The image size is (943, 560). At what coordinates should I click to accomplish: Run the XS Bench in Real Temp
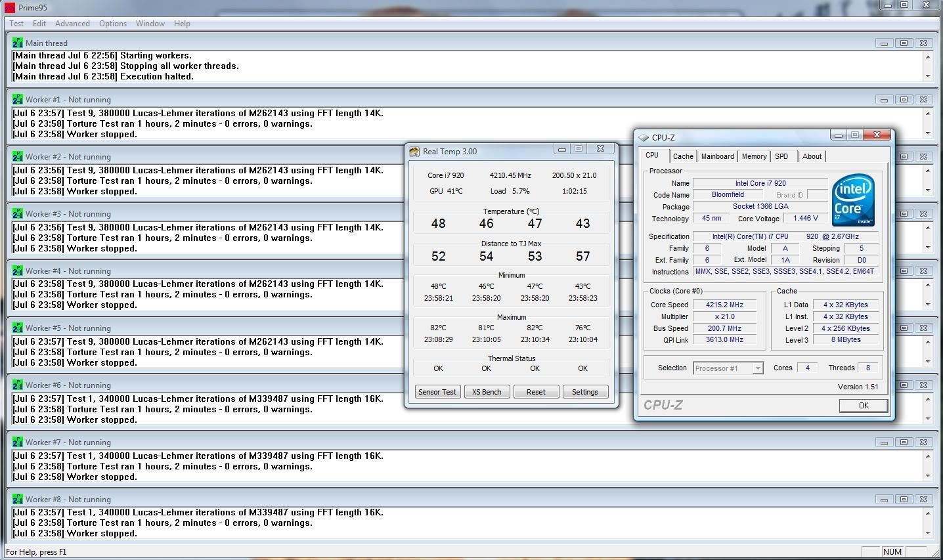pyautogui.click(x=487, y=392)
